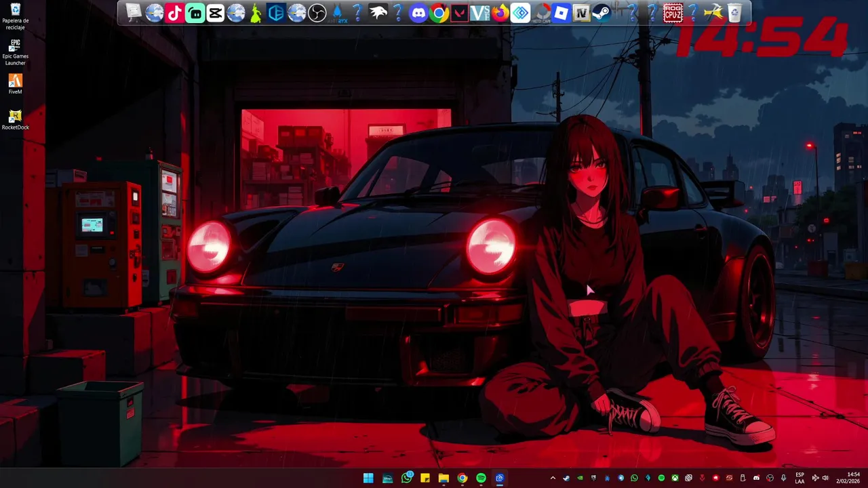
Task: Open Sticky Notes from the taskbar
Action: 425,479
